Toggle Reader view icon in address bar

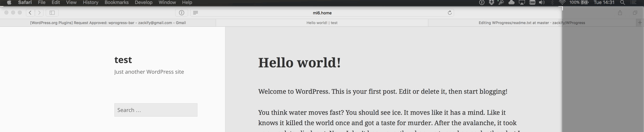click(196, 13)
